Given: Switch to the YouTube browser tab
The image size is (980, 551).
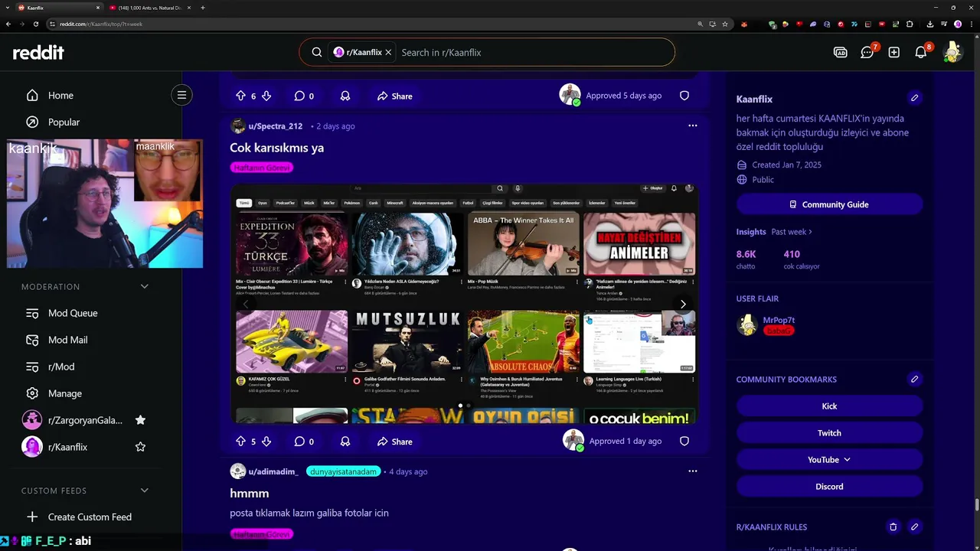Looking at the screenshot, I should (149, 8).
